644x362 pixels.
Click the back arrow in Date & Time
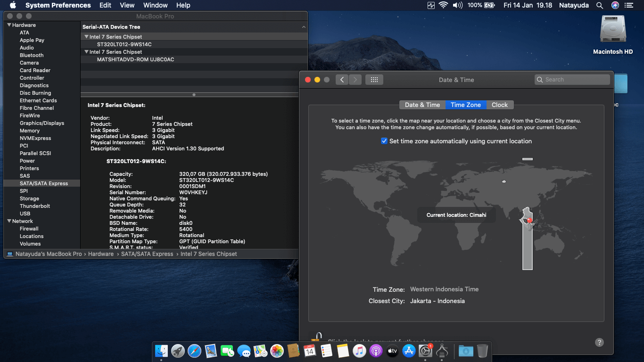342,80
